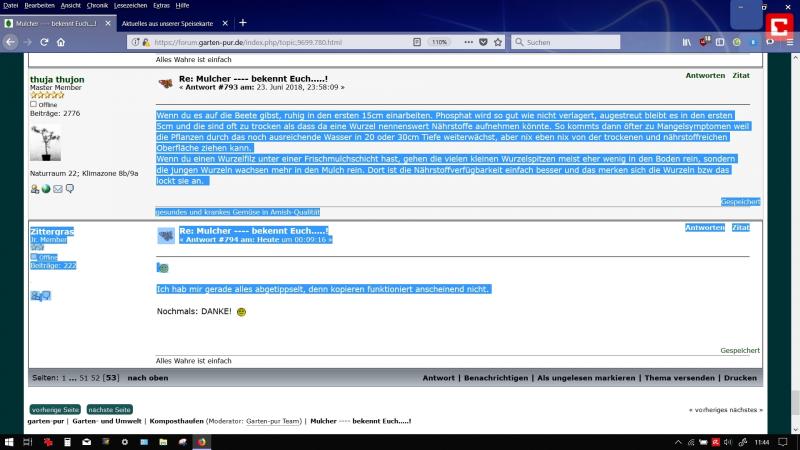800x450 pixels.
Task: Reload the current forum page
Action: 44,42
